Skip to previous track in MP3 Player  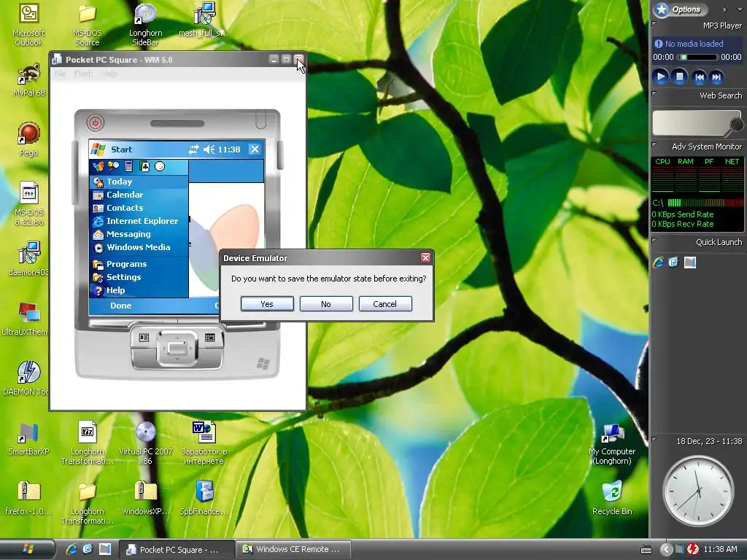699,77
